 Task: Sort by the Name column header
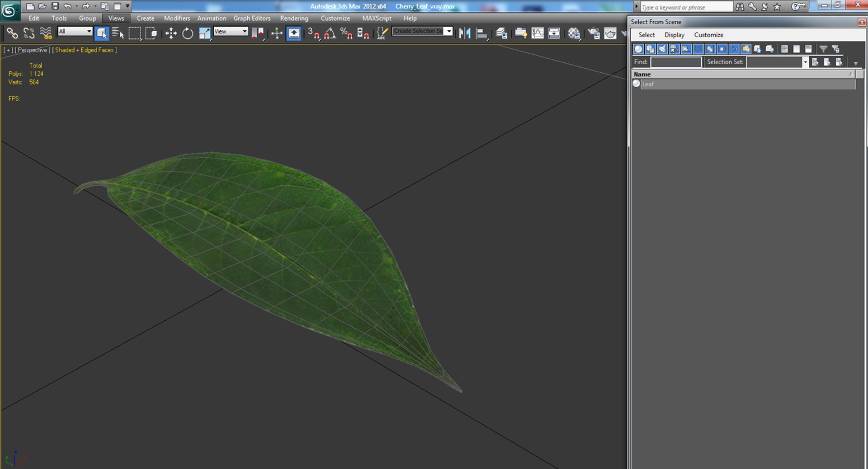[x=744, y=74]
